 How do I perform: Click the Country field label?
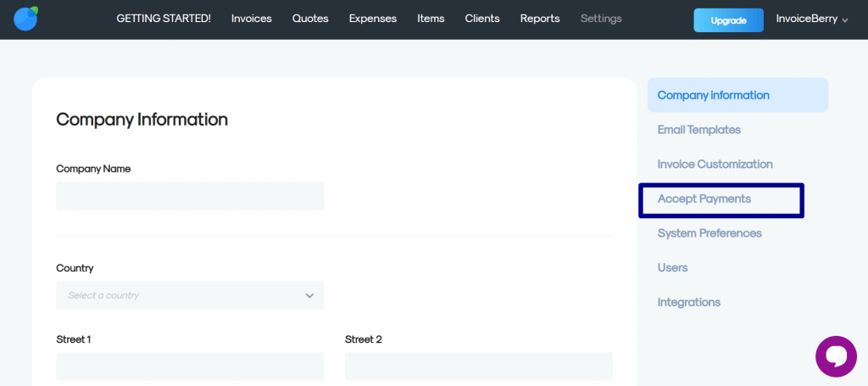coord(75,268)
